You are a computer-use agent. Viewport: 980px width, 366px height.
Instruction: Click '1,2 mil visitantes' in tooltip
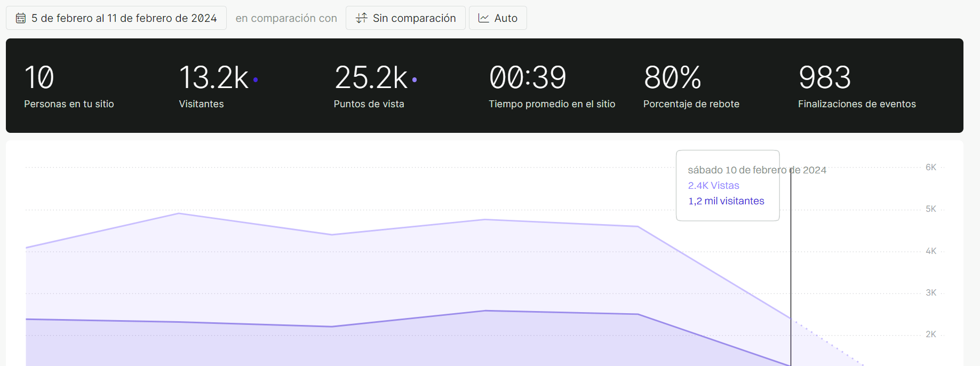726,201
